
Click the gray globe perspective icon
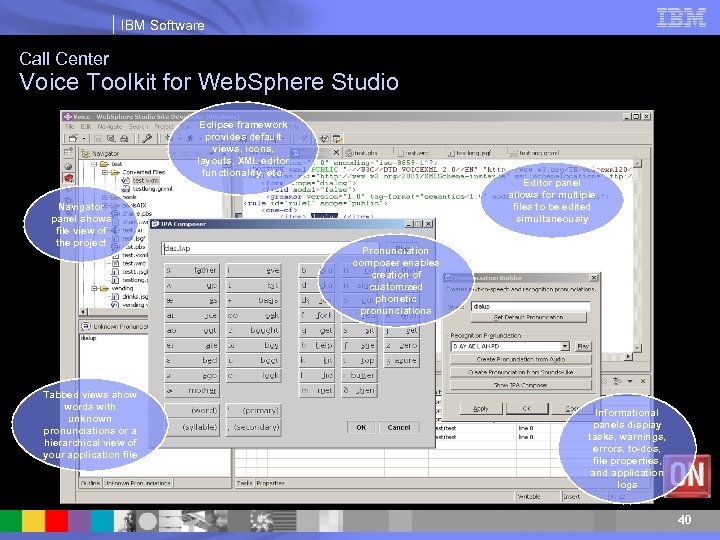68,166
